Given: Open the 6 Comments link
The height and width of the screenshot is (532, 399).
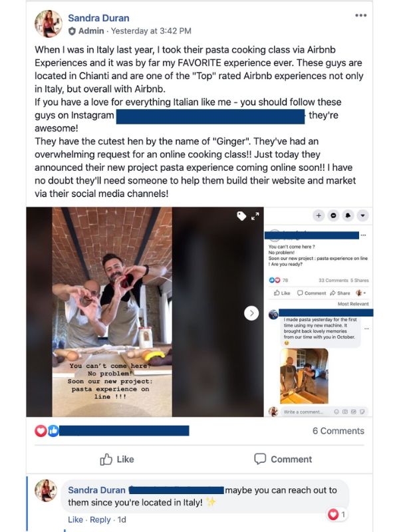Looking at the screenshot, I should [x=338, y=431].
